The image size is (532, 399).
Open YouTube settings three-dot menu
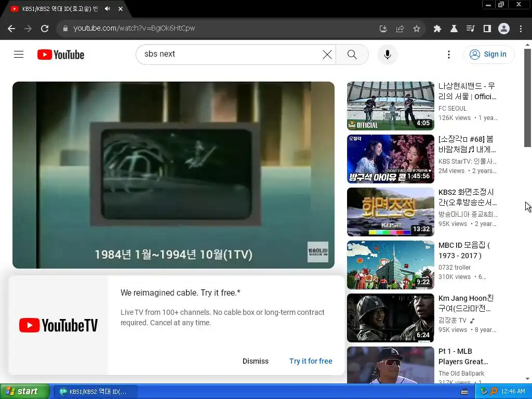click(449, 54)
